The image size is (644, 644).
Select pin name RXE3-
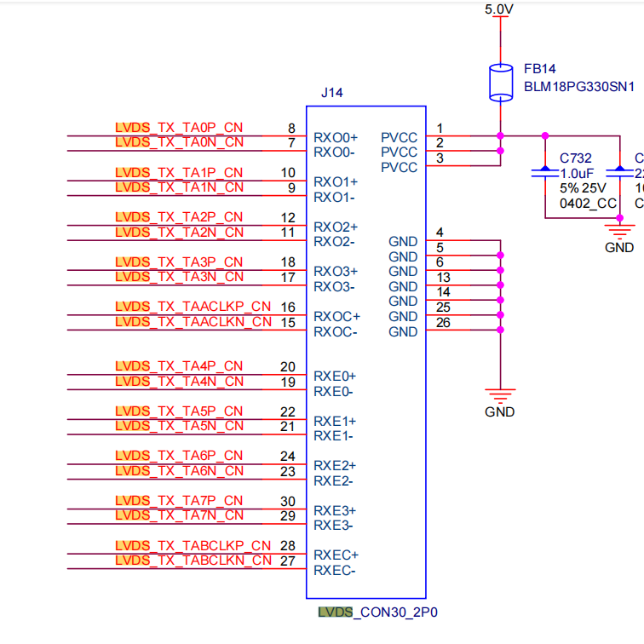coord(333,526)
